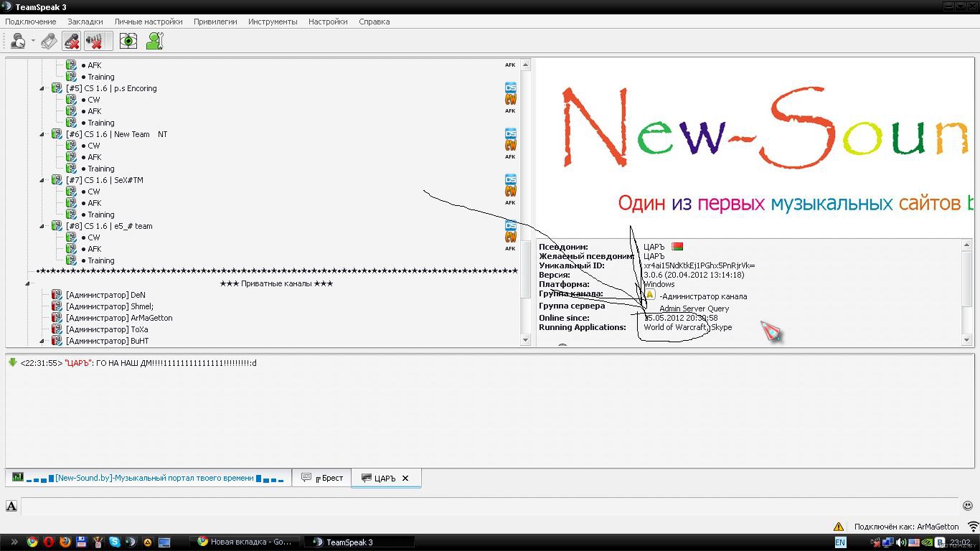Click the yellow warning icon in status bar

838,527
